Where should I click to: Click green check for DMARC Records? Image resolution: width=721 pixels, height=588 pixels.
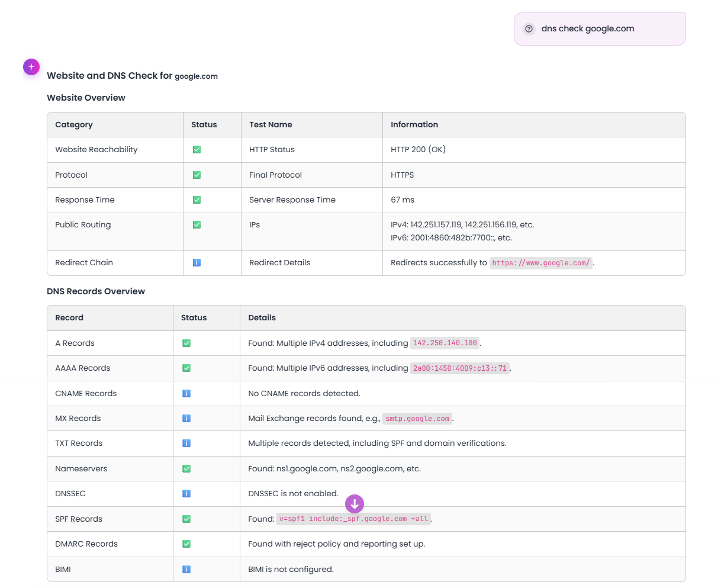point(186,544)
